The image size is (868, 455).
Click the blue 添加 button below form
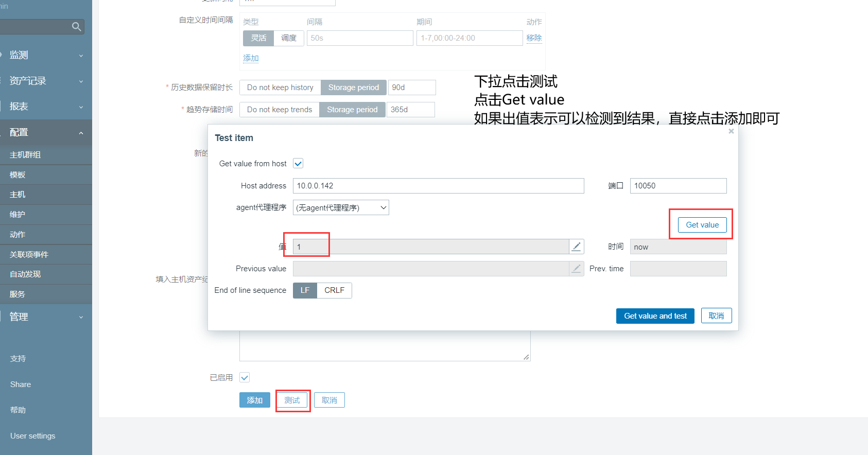pyautogui.click(x=255, y=400)
